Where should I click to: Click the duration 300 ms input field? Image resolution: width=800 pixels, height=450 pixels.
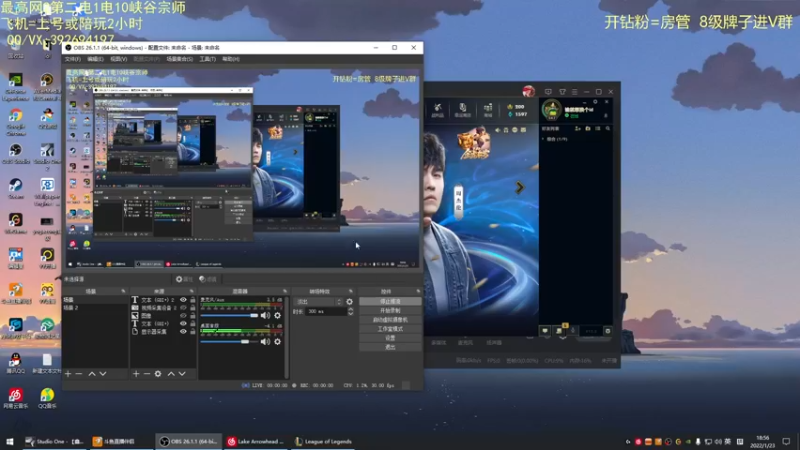[x=326, y=311]
